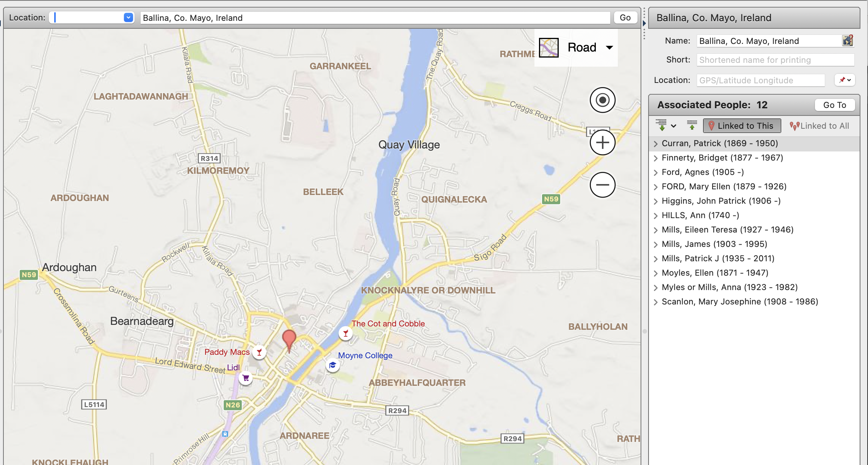
Task: Expand the Curran, Patrick entry
Action: click(x=656, y=144)
